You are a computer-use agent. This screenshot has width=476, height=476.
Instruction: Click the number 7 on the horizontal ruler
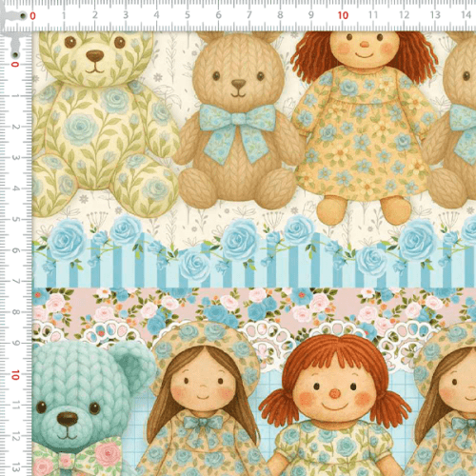pos(249,15)
